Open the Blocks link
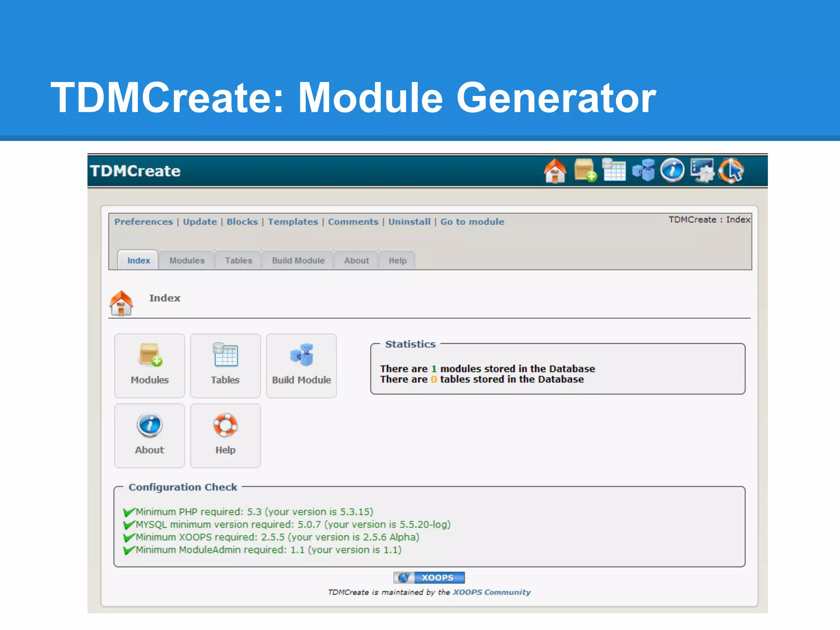Screen dimensions: 840x630 pos(242,221)
